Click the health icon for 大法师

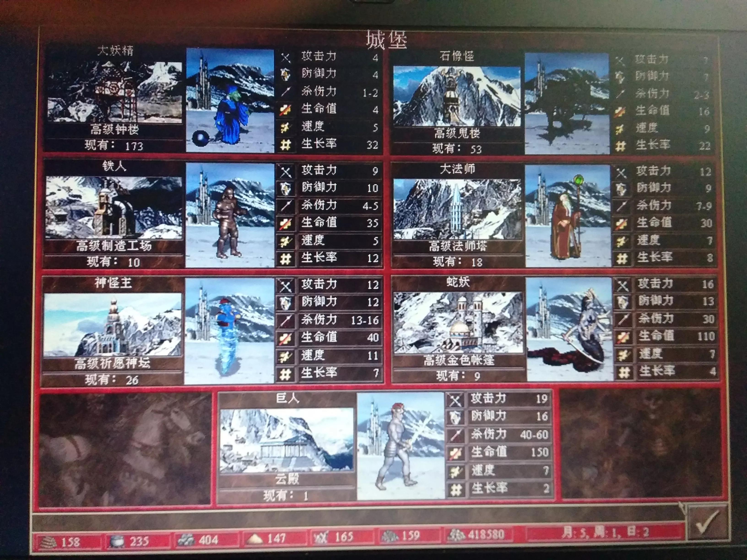[622, 224]
